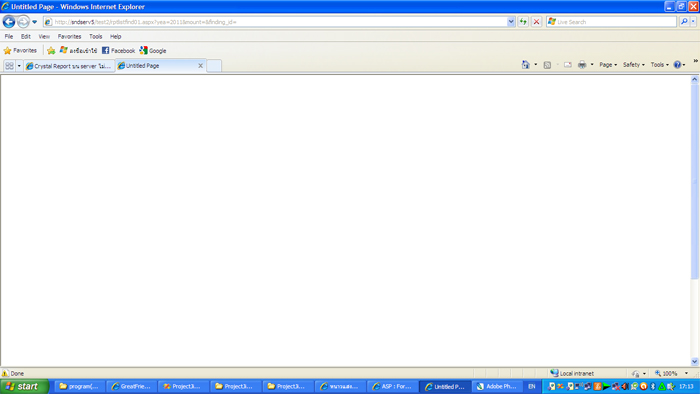The image size is (700, 394).
Task: Expand the Print options dropdown arrow
Action: click(x=592, y=65)
